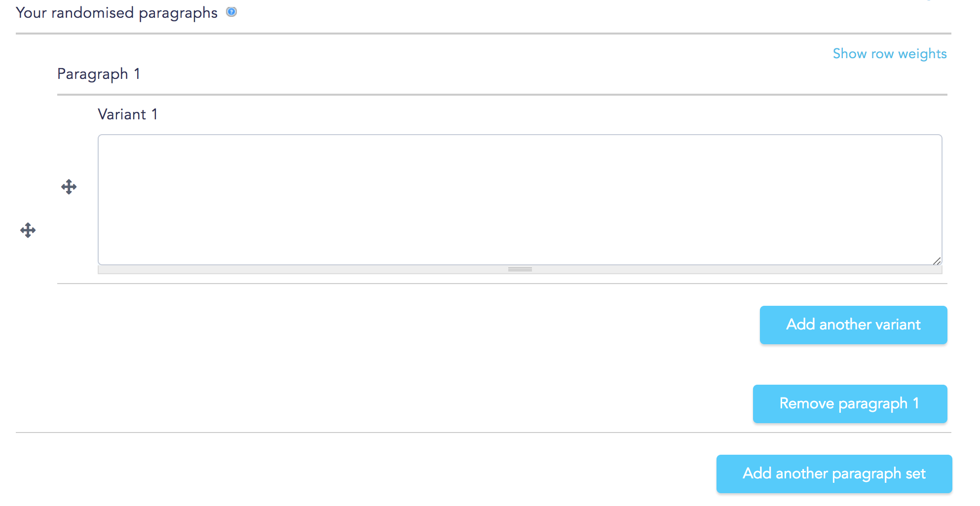The width and height of the screenshot is (980, 506).
Task: Click the Paragraph 1 heading
Action: [x=99, y=74]
